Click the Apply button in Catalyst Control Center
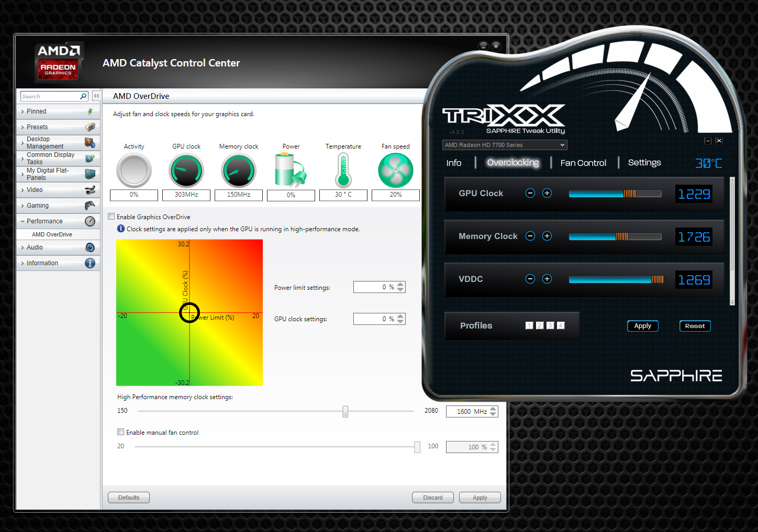This screenshot has width=758, height=532. (x=480, y=497)
